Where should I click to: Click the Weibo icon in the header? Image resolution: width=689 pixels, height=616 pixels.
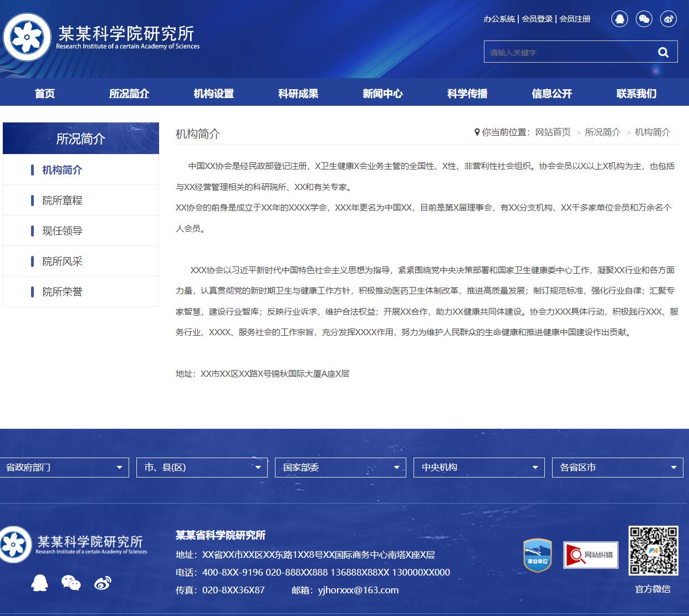(669, 19)
